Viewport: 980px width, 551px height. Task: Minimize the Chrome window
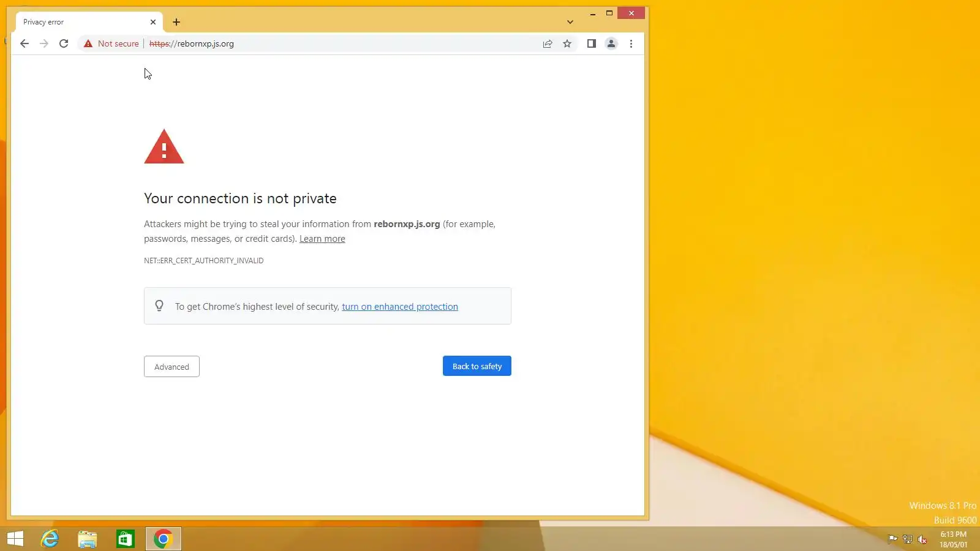[x=593, y=13]
